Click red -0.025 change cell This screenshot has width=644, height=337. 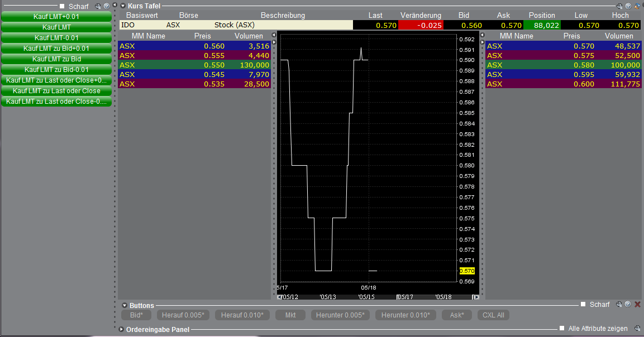(421, 25)
